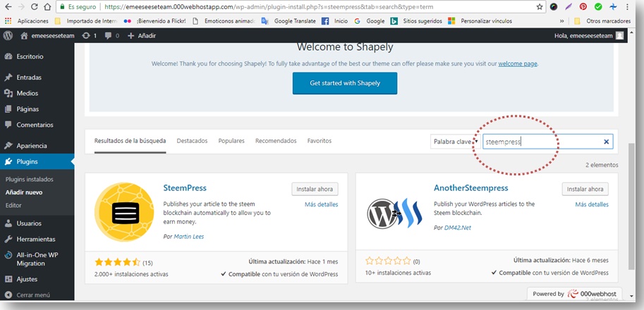Switch to the Populares tab
This screenshot has width=644, height=310.
pos(231,141)
